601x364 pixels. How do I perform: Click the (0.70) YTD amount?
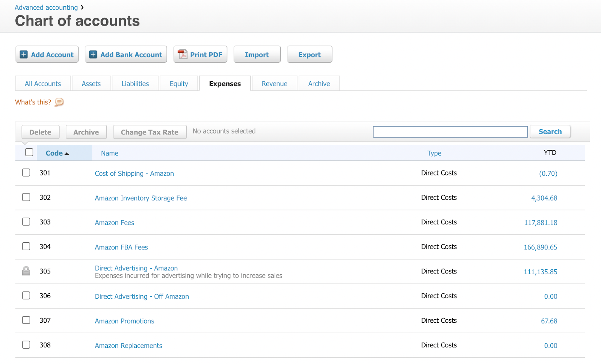tap(548, 174)
